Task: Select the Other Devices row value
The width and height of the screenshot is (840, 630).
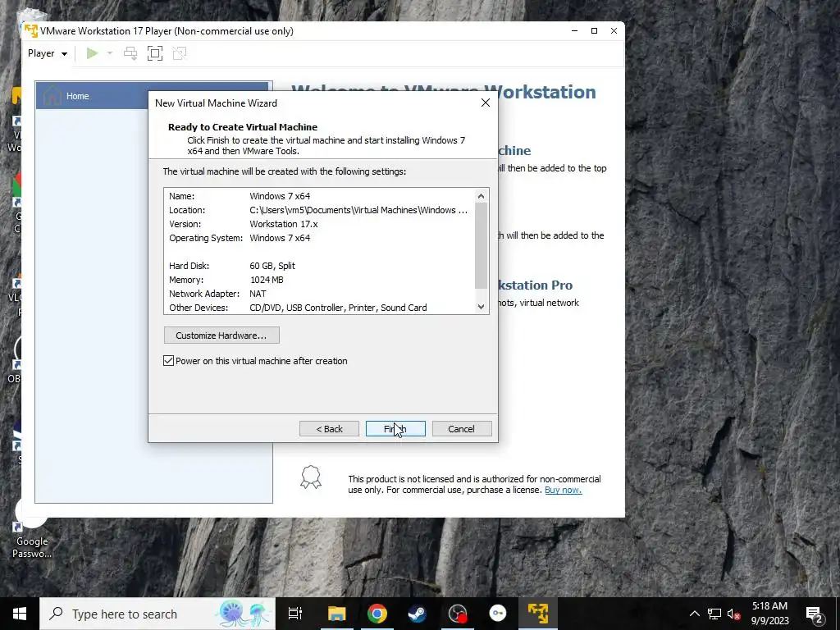Action: tap(338, 308)
